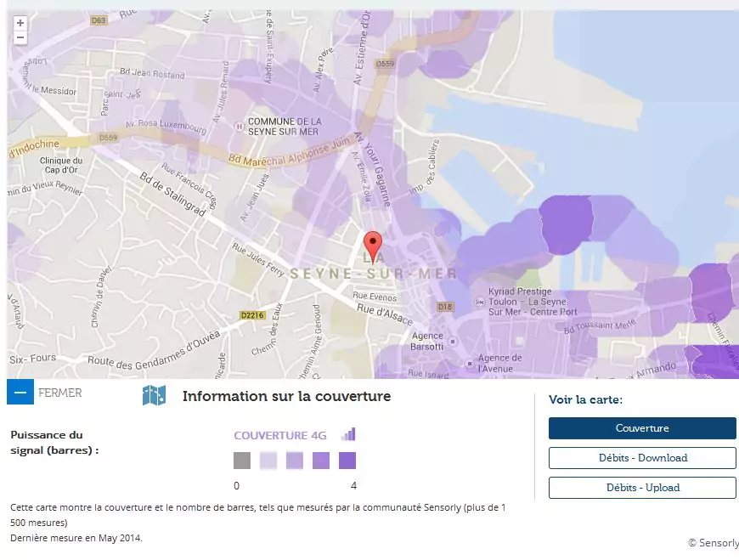
Task: Click the Clinique du Cap d'Or map label
Action: (60, 166)
